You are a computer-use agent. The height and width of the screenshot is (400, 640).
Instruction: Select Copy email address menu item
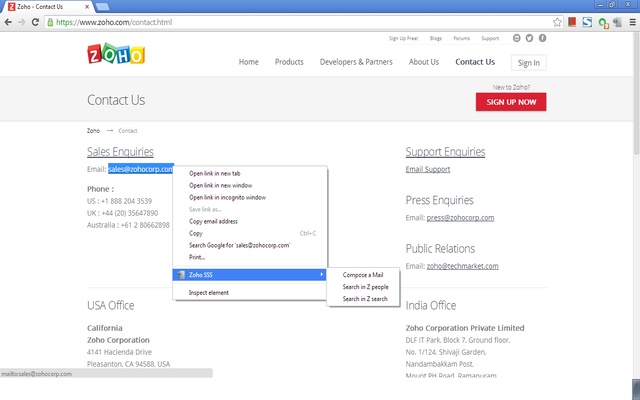pyautogui.click(x=213, y=221)
